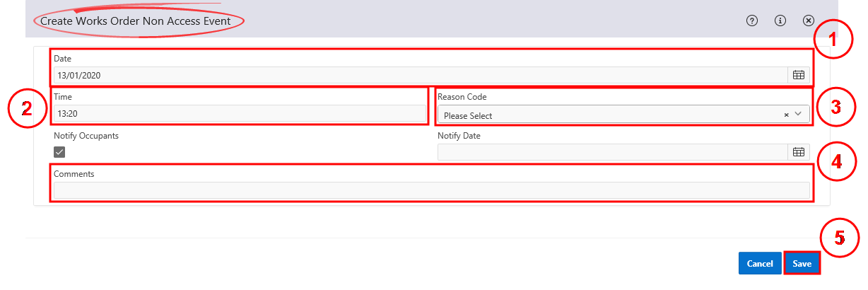Open the help question mark icon
Screen dimensions: 868x290
[x=752, y=21]
